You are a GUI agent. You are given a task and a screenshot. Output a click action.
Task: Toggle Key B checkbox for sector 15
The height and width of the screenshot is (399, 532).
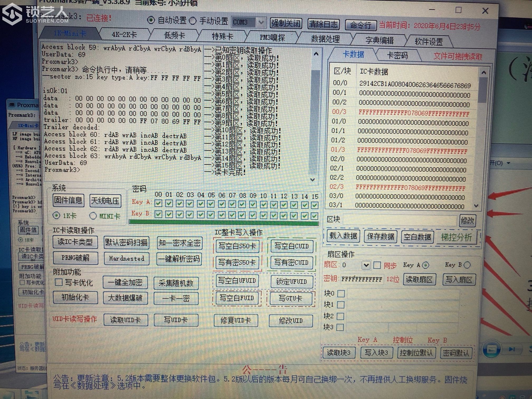pos(314,216)
